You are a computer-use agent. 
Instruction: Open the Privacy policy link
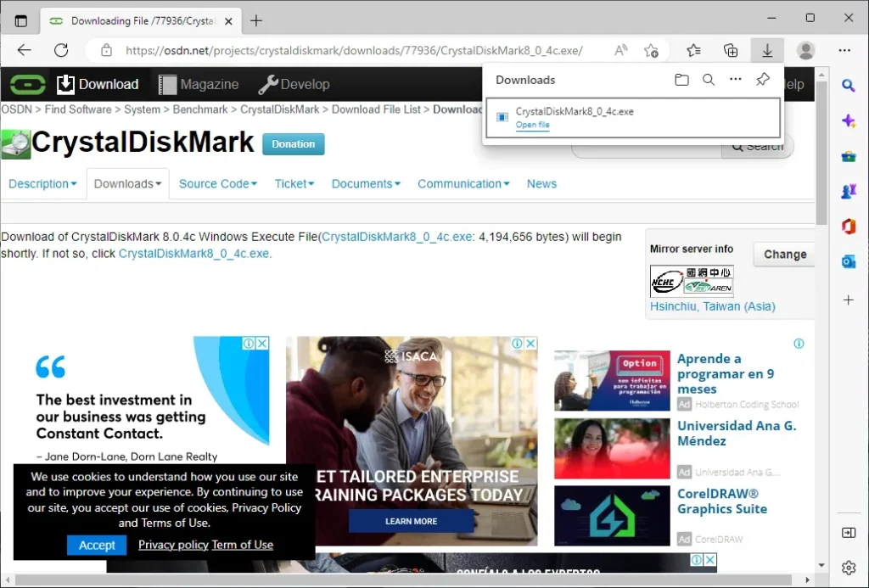(x=173, y=545)
